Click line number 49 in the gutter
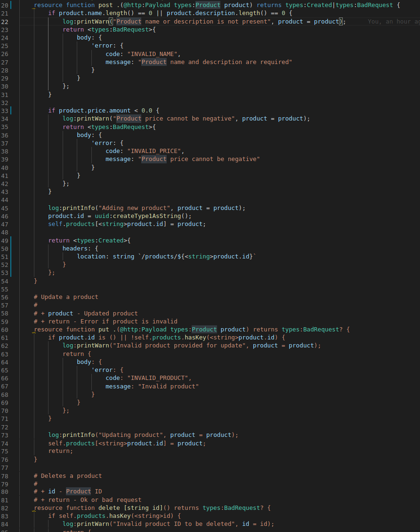420x532 pixels. click(5, 241)
